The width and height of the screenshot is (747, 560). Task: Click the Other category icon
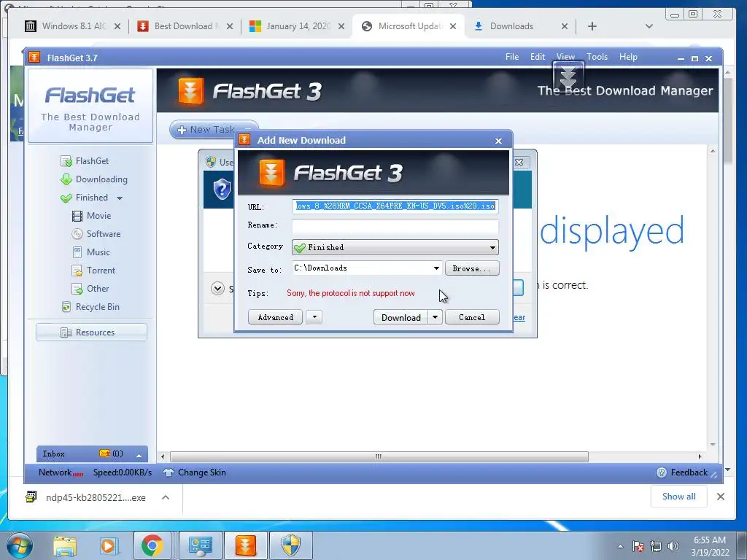click(x=77, y=289)
